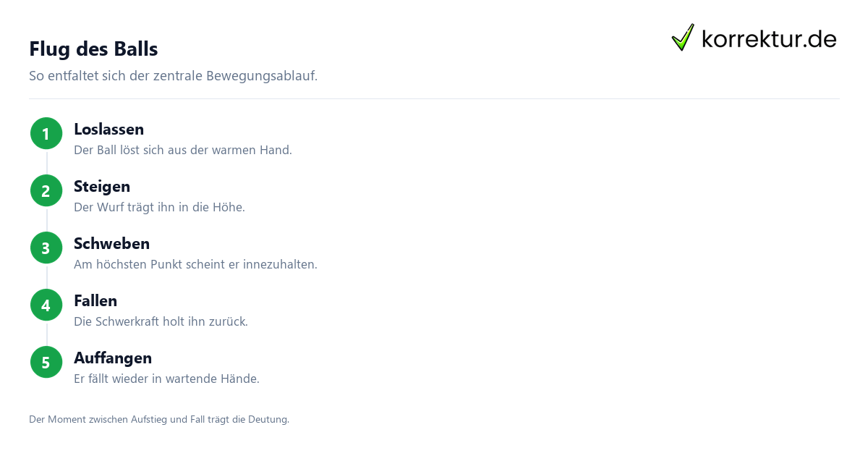This screenshot has width=868, height=456.
Task: Select the "Steigen" step title
Action: point(102,187)
